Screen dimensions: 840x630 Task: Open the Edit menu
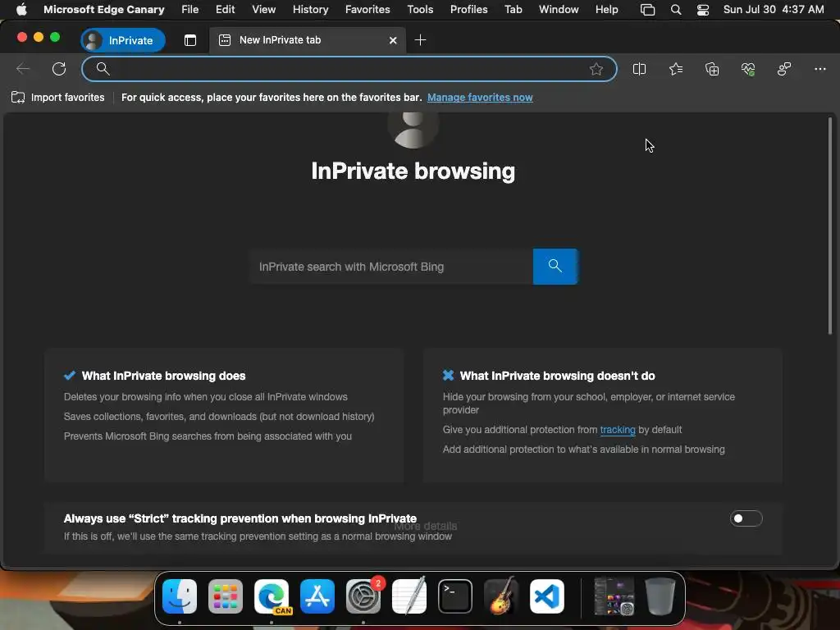[225, 10]
